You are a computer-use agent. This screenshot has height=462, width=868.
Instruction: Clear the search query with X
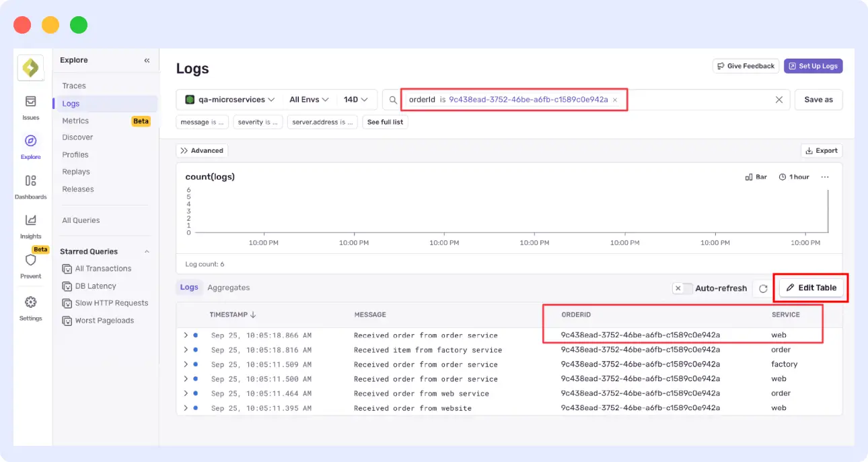[779, 100]
